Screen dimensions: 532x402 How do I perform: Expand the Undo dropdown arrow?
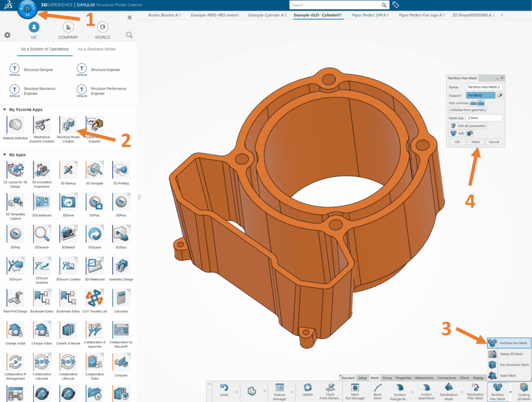237,392
